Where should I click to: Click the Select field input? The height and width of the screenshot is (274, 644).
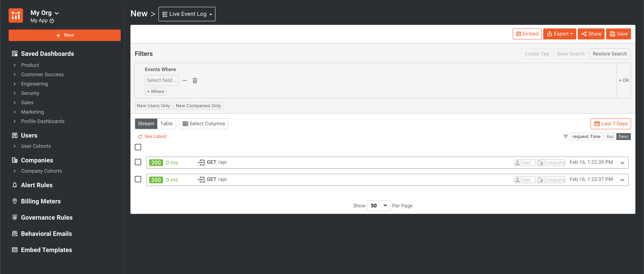pos(162,80)
